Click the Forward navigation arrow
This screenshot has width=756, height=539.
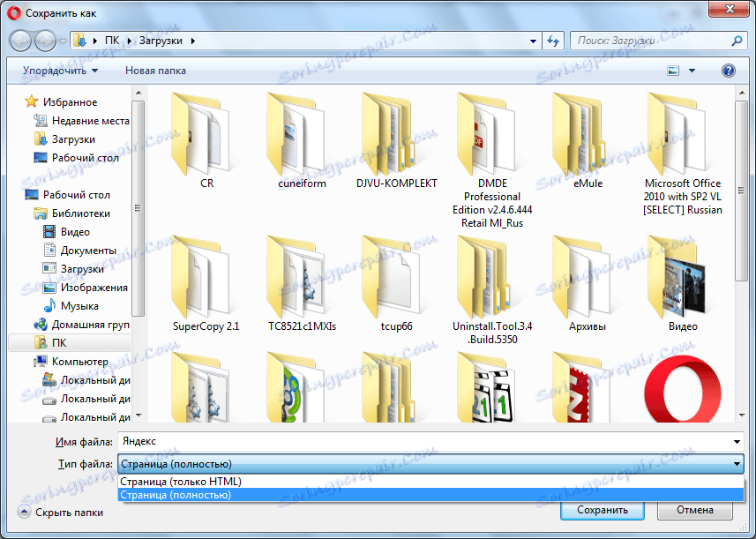click(x=45, y=41)
